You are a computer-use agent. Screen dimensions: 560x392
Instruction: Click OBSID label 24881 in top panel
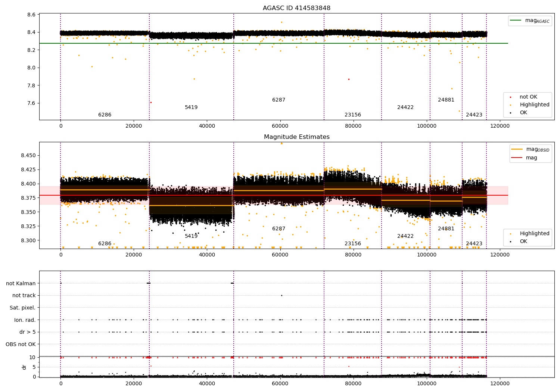[446, 100]
